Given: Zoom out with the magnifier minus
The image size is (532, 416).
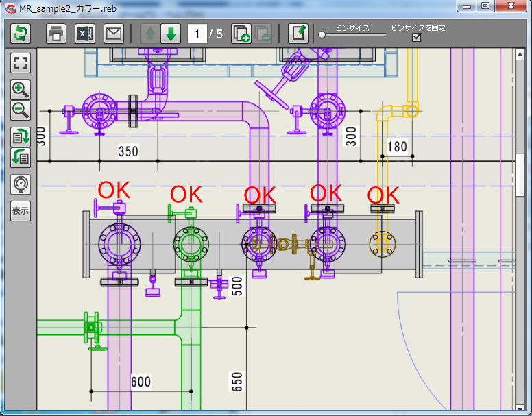Looking at the screenshot, I should (21, 110).
